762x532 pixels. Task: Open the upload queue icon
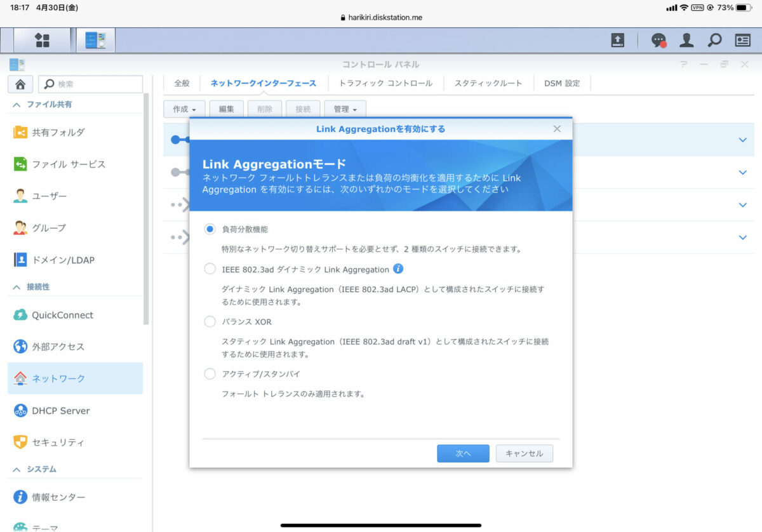[618, 41]
